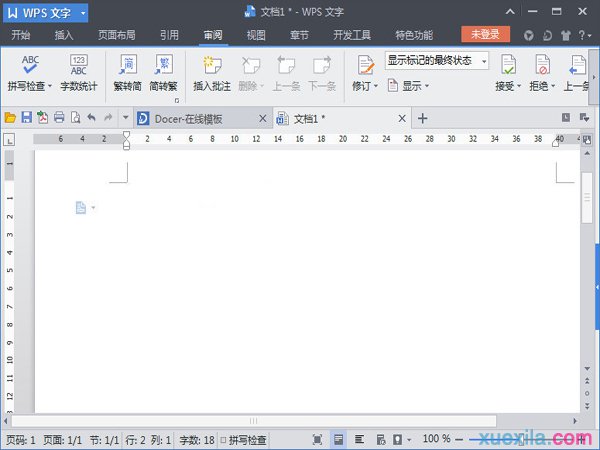This screenshot has width=600, height=450.
Task: Open help question mark icon
Action: pos(582,35)
